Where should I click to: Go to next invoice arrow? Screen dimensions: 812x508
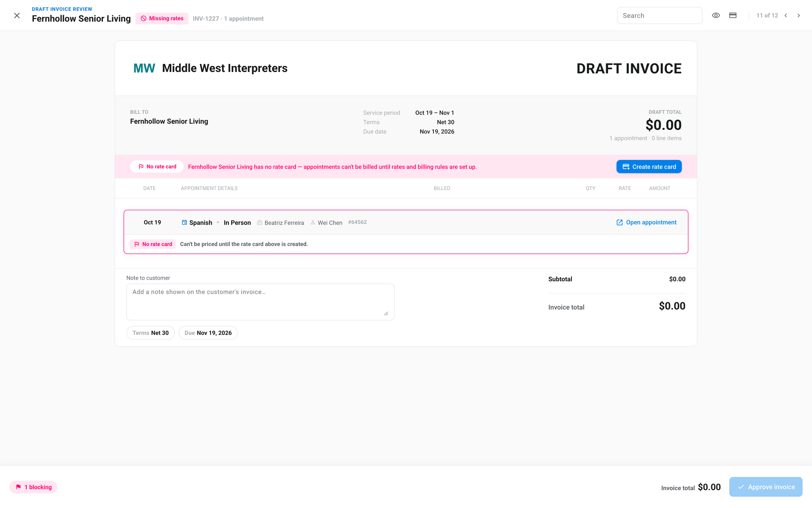coord(798,16)
